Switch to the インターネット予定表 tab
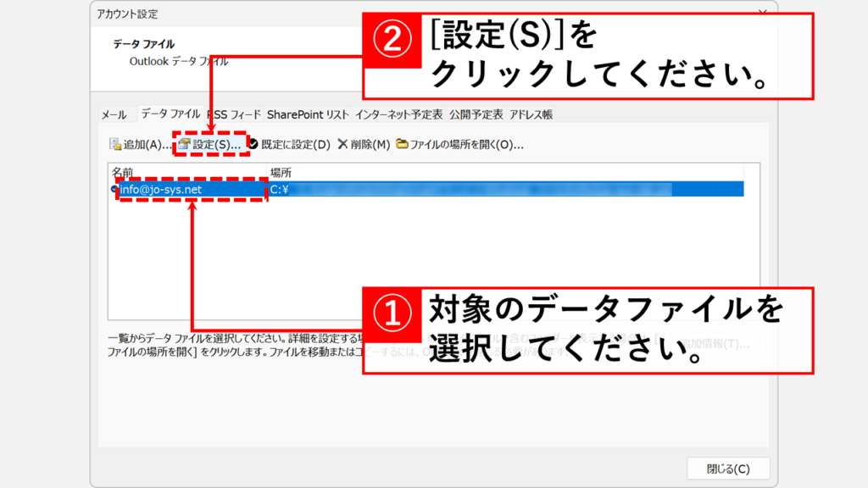This screenshot has width=868, height=488. pos(398,114)
